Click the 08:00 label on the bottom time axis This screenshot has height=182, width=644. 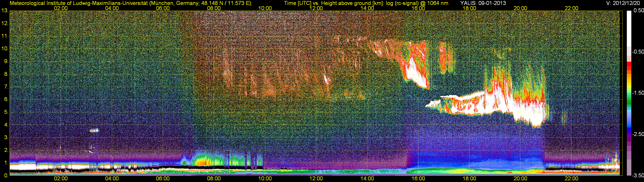click(x=214, y=179)
